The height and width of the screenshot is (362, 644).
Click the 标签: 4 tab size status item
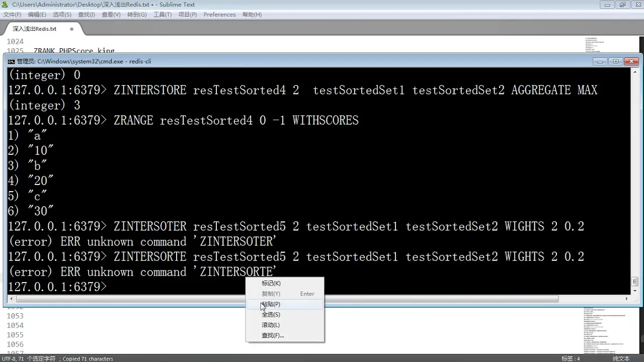click(571, 358)
